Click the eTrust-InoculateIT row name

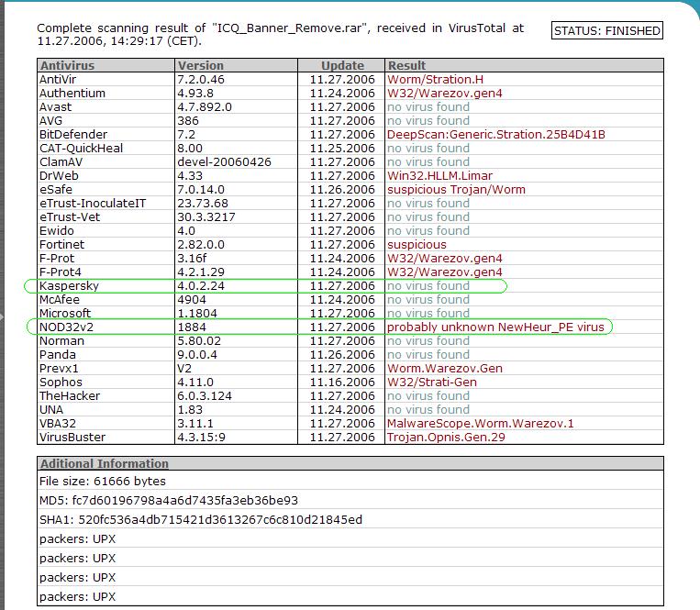coord(93,204)
